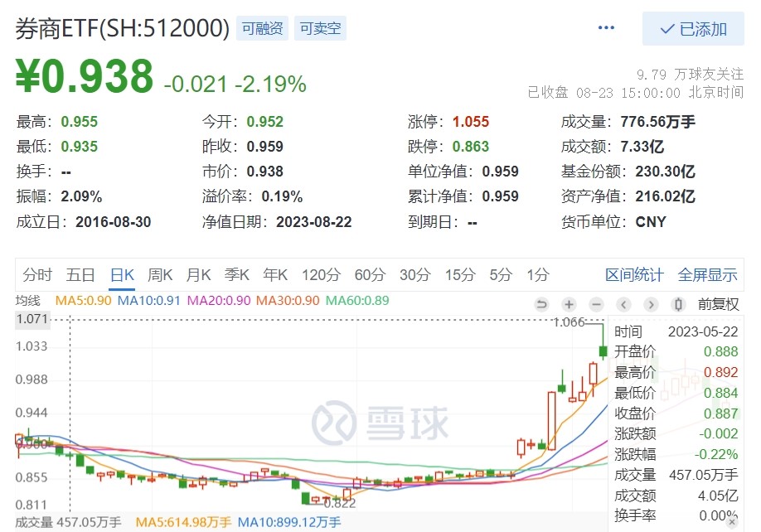Click the fund title 券商ETF(SH:512000)
This screenshot has width=761, height=532.
tap(123, 28)
